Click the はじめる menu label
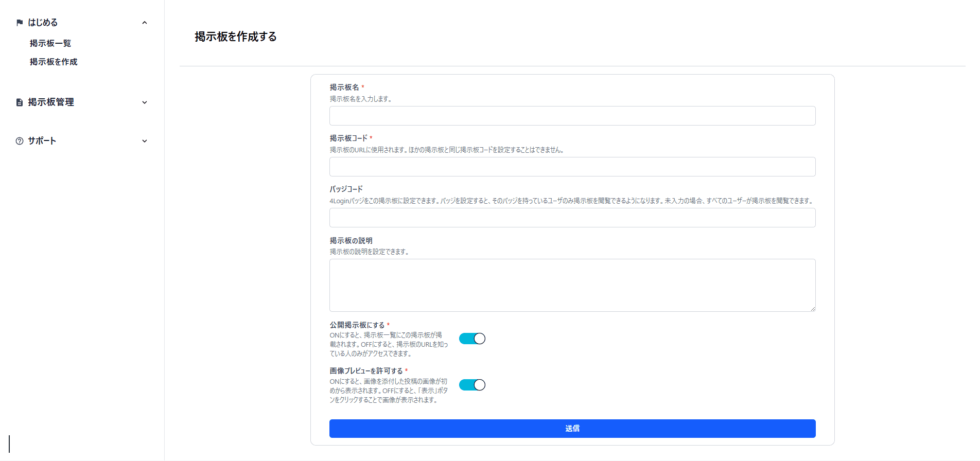Image resolution: width=980 pixels, height=461 pixels. (x=43, y=23)
